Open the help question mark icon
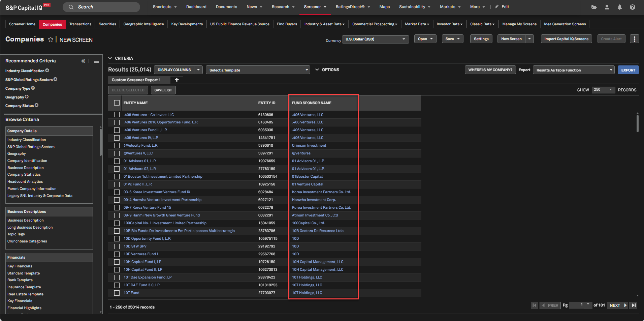The height and width of the screenshot is (321, 644). pos(632,7)
